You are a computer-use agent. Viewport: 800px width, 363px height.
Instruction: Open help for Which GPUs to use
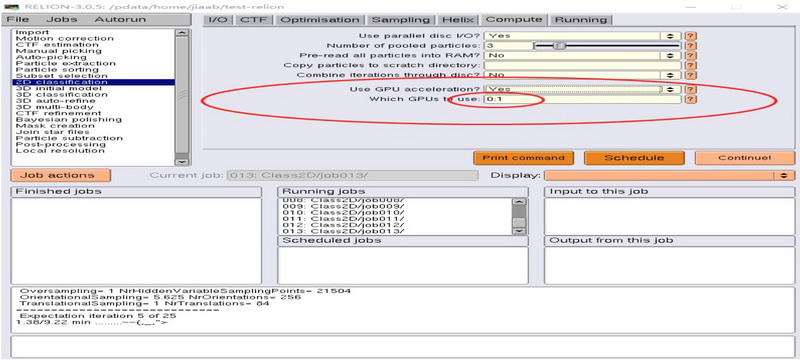point(691,99)
